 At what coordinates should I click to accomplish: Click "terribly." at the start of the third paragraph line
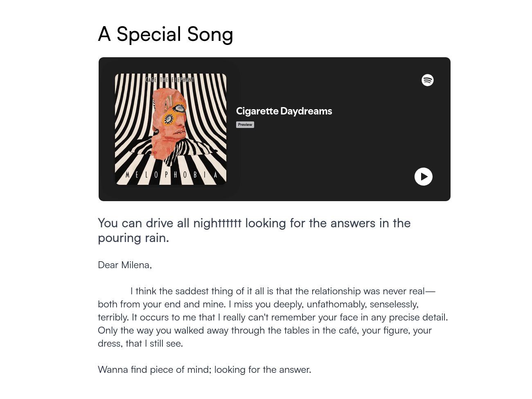pos(113,318)
